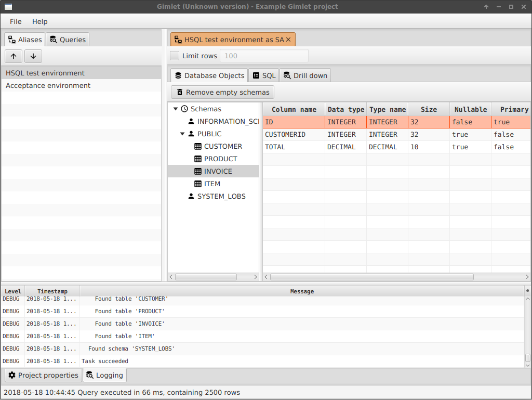Sort by Nullable column header
Image resolution: width=532 pixels, height=400 pixels.
pos(471,109)
